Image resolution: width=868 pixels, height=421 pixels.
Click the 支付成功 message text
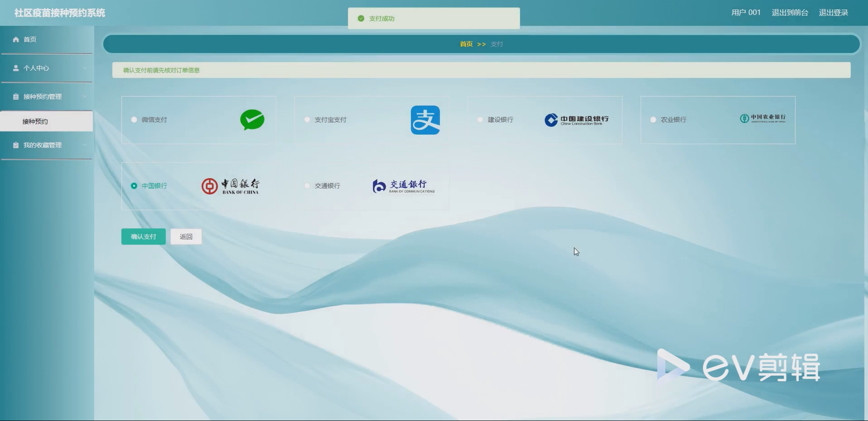point(382,19)
